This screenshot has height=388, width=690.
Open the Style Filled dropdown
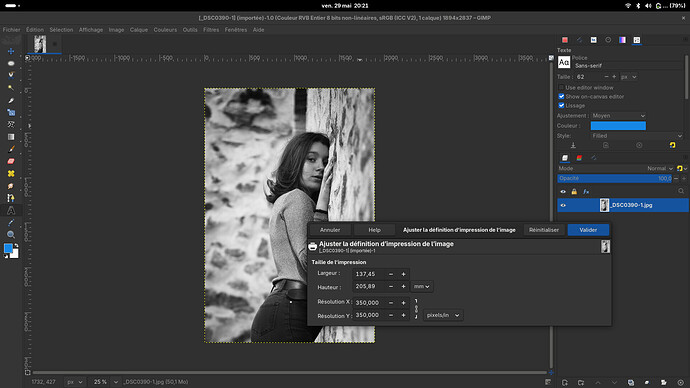click(637, 136)
